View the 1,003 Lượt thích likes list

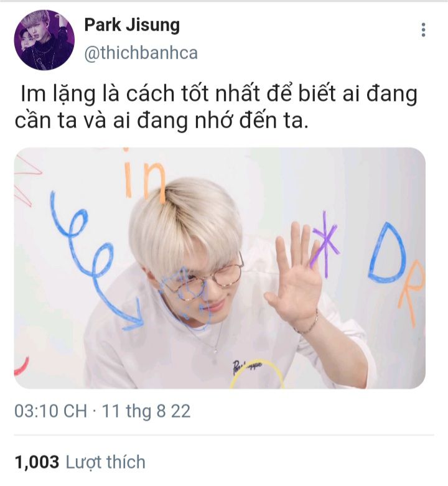coord(80,462)
